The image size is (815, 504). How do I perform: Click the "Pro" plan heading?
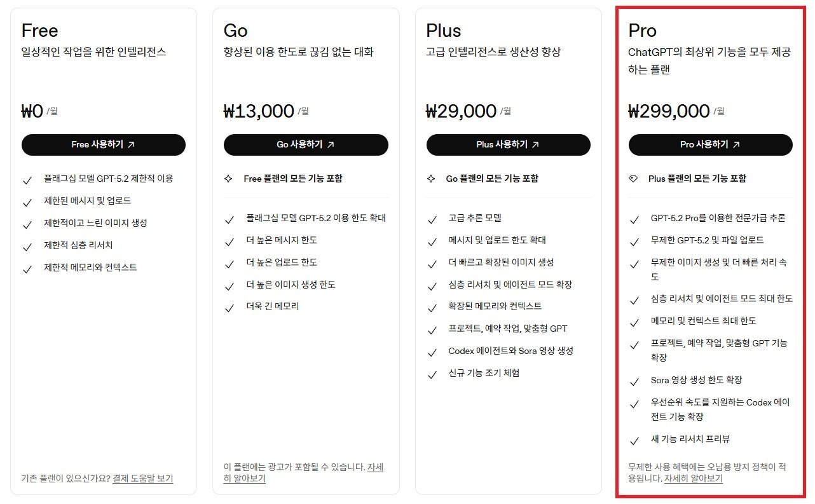[x=642, y=31]
